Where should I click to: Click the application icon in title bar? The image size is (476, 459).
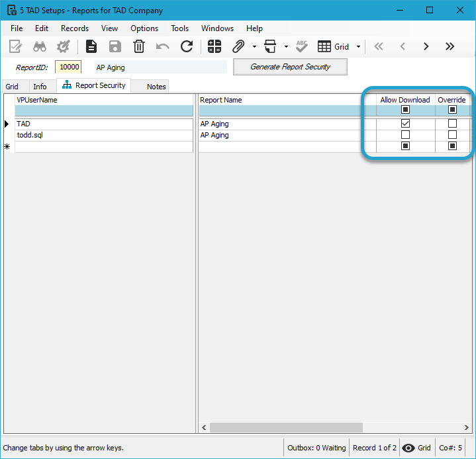click(x=11, y=11)
